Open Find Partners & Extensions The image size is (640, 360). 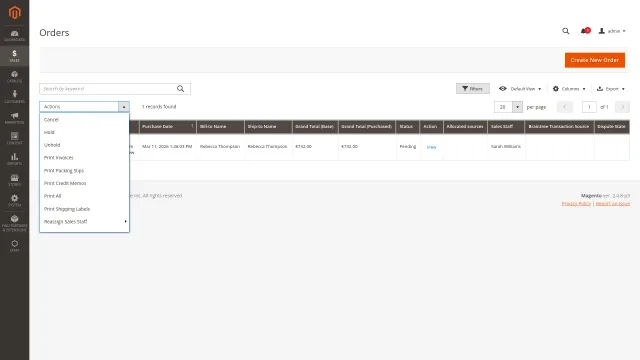point(15,223)
